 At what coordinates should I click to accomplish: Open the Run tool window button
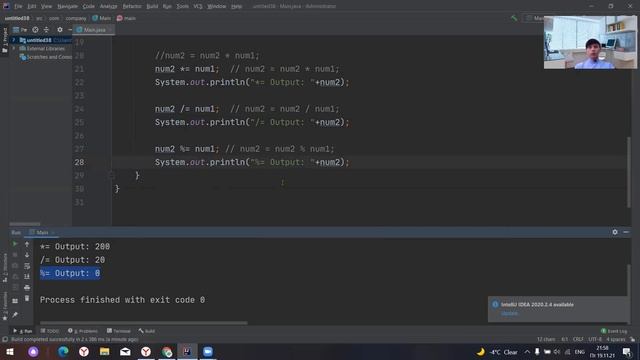pos(23,331)
